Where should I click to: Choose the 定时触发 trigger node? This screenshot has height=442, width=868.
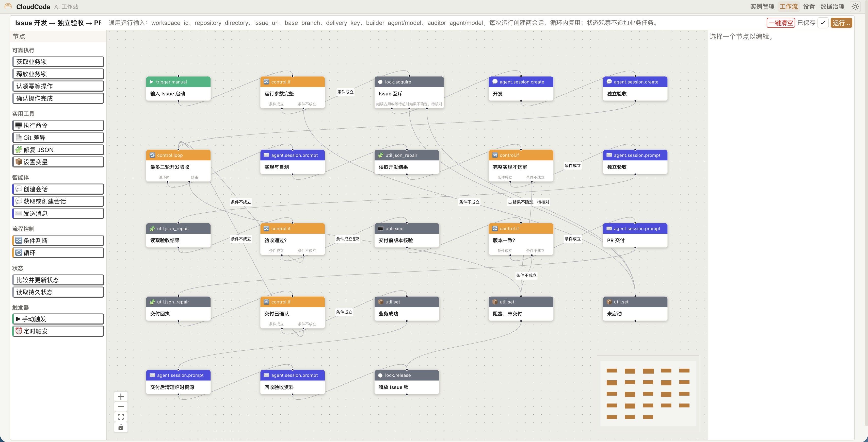[x=58, y=331]
